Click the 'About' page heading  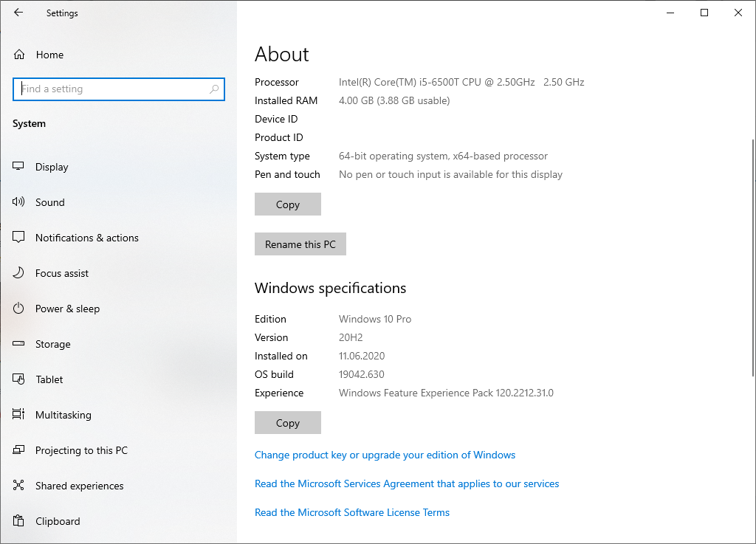tap(281, 54)
